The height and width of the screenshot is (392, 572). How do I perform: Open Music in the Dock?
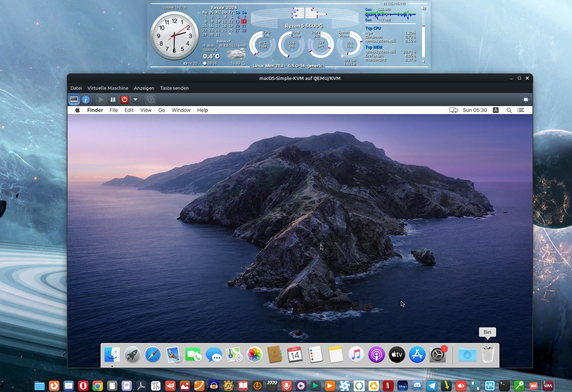(x=356, y=355)
